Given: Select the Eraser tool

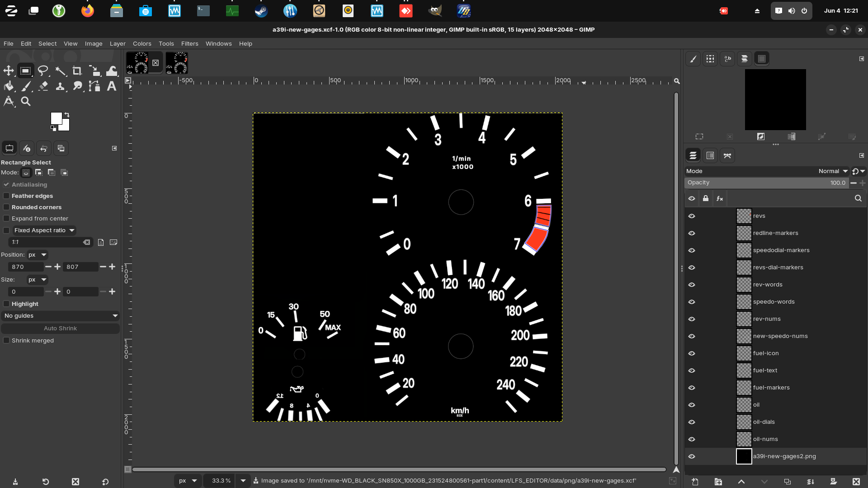Looking at the screenshot, I should [43, 86].
